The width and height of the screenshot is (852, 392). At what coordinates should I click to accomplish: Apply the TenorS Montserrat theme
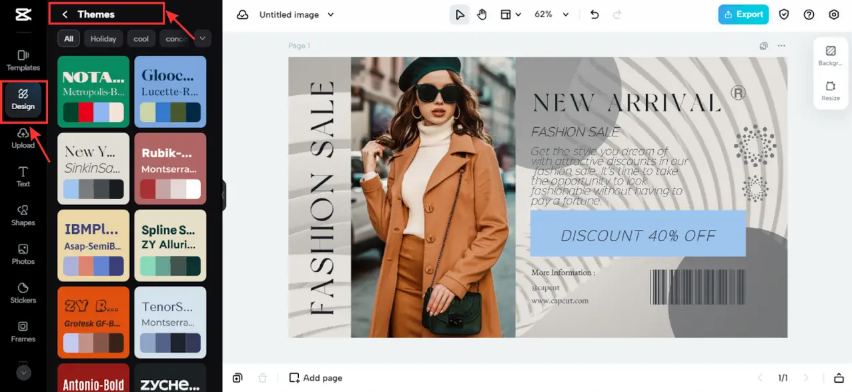click(170, 322)
